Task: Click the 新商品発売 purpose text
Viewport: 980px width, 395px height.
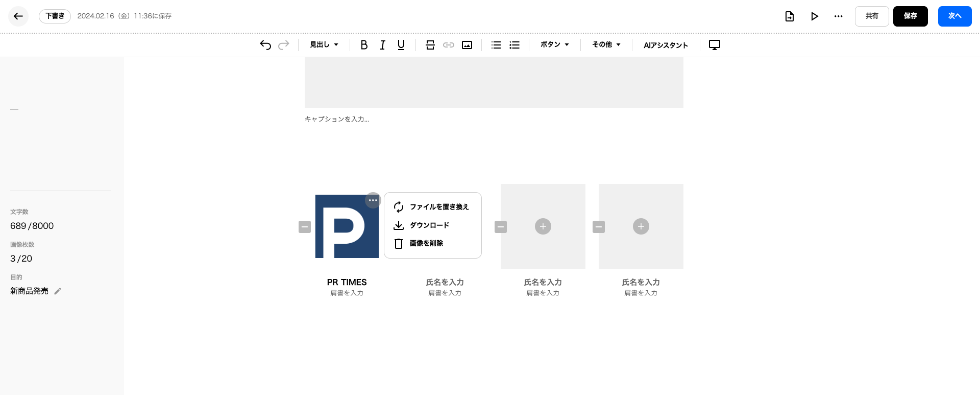Action: click(30, 291)
